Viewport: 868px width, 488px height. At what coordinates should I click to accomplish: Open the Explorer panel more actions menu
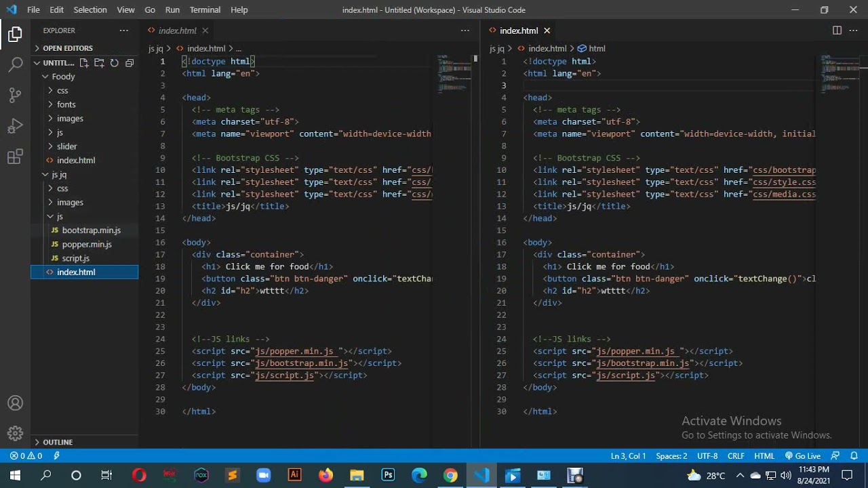pyautogui.click(x=123, y=30)
